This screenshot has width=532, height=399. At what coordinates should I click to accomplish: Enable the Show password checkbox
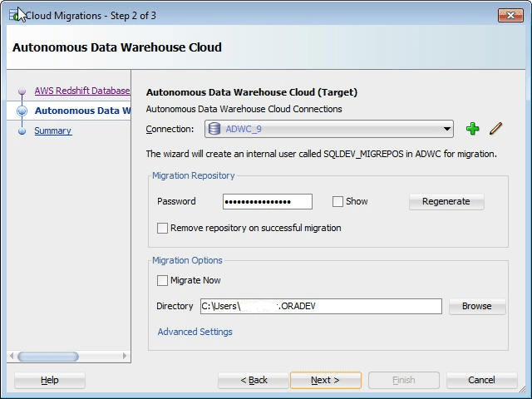coord(337,201)
